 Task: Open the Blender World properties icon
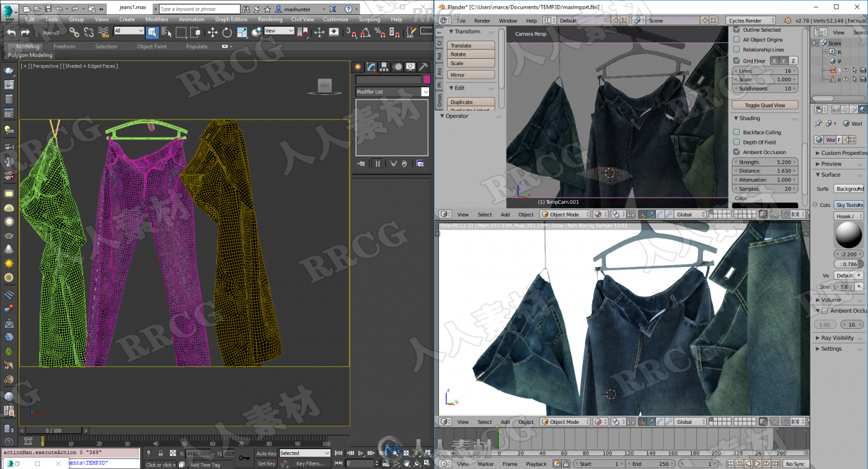tap(862, 109)
